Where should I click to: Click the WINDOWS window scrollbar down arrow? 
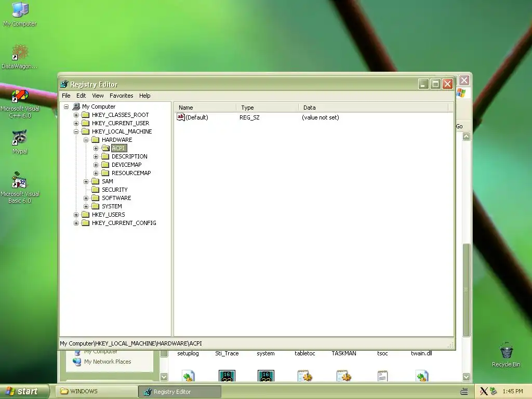pyautogui.click(x=466, y=377)
